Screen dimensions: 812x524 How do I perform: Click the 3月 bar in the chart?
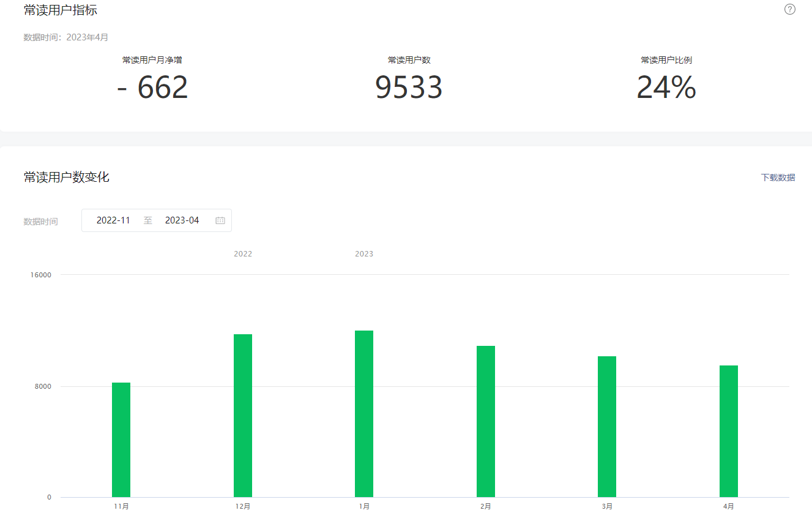607,426
